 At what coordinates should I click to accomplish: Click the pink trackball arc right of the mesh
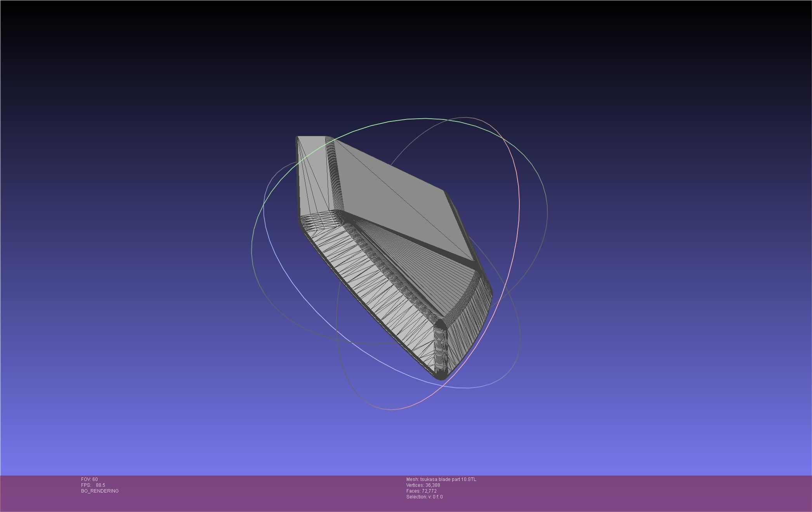(x=519, y=202)
